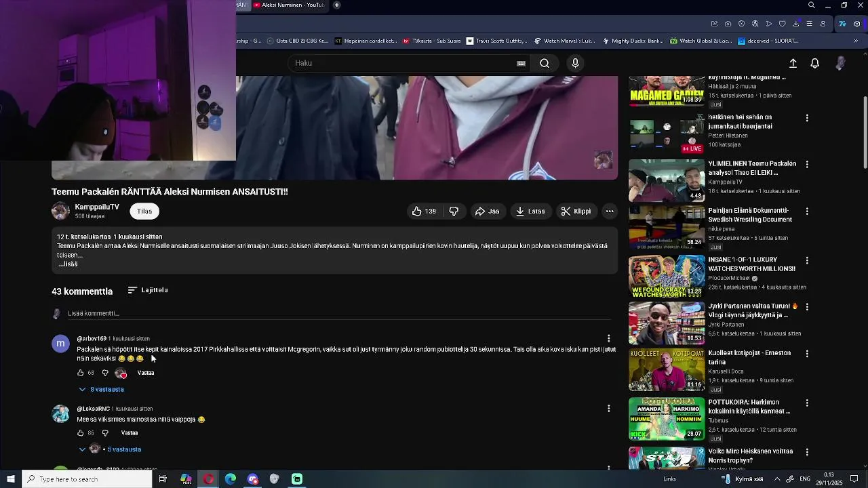Open live stream by Petteri Hietanen

pyautogui.click(x=667, y=134)
